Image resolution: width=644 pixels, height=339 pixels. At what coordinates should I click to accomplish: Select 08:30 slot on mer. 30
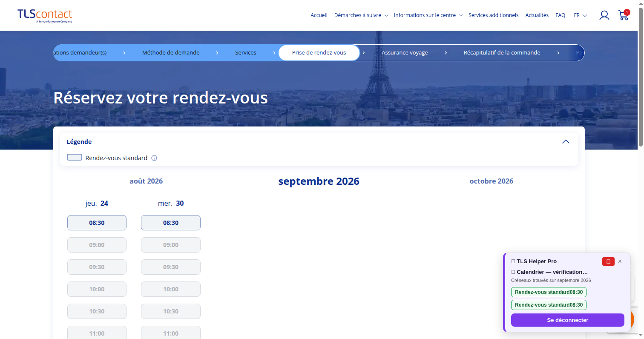pos(171,223)
